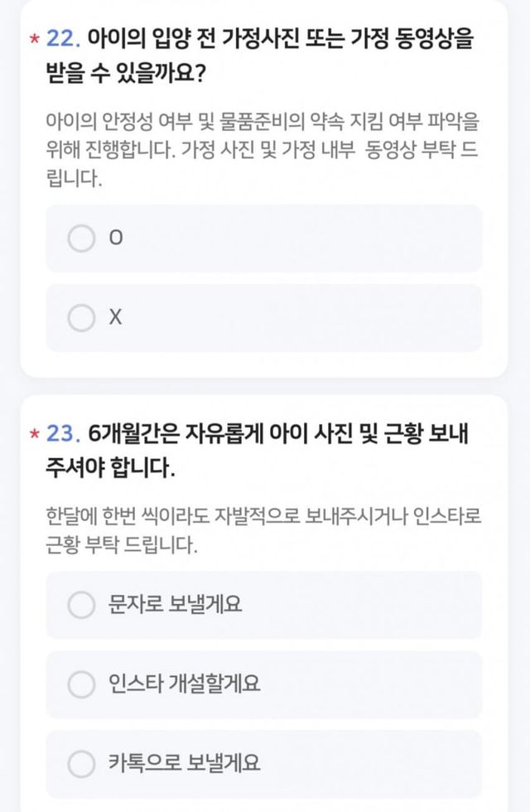Screen dimensions: 530x812
Task: Click the title line "주셔야 합니다."
Action: coord(111,469)
